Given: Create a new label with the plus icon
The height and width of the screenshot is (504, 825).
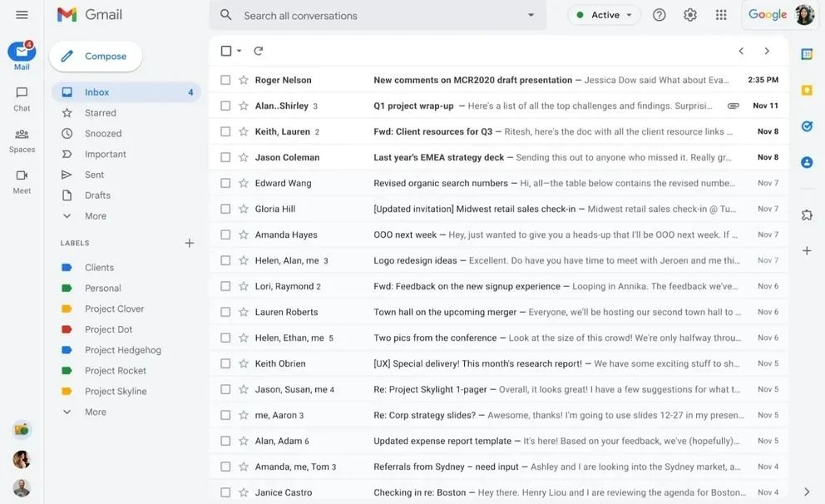Looking at the screenshot, I should tap(190, 243).
